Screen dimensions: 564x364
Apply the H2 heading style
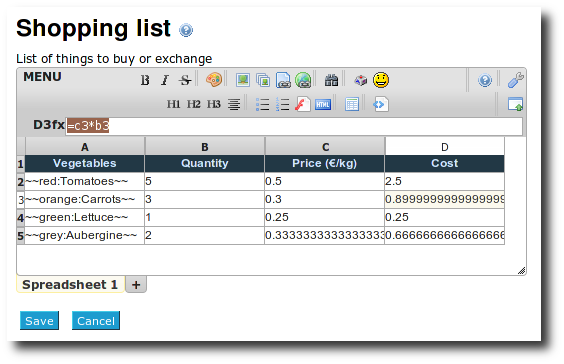(x=194, y=104)
